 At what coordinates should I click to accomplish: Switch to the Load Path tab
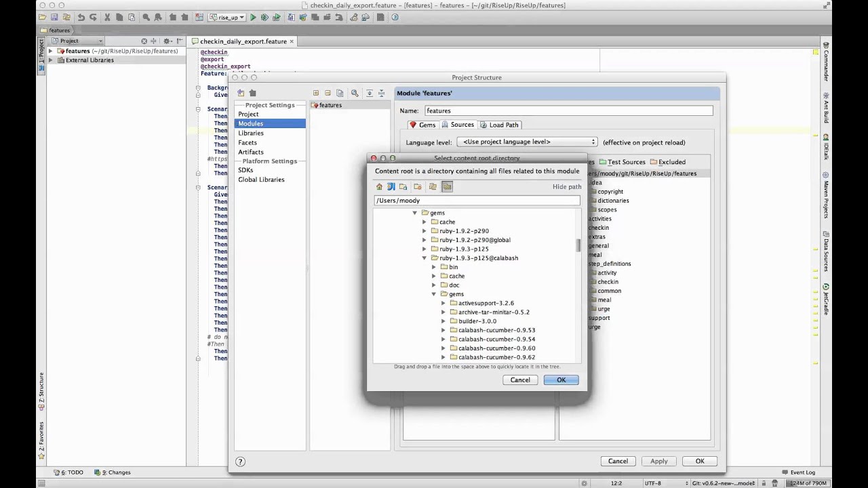click(x=499, y=125)
